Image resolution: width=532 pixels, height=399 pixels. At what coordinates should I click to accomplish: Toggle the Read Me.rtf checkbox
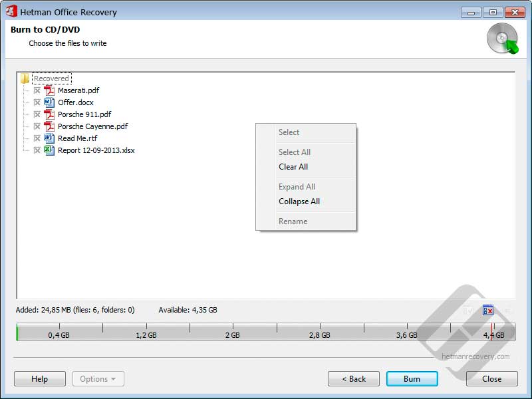(x=37, y=138)
